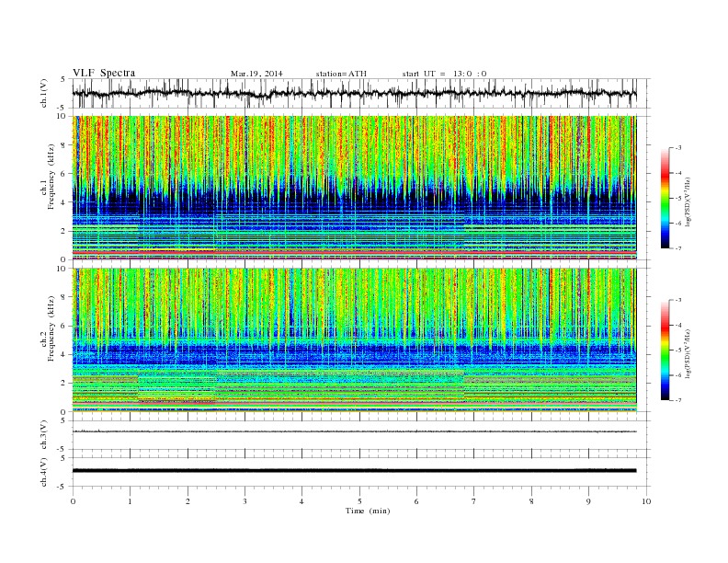Image resolution: width=728 pixels, height=563 pixels.
Task: Click the time axis tick label "6"
Action: tap(417, 501)
